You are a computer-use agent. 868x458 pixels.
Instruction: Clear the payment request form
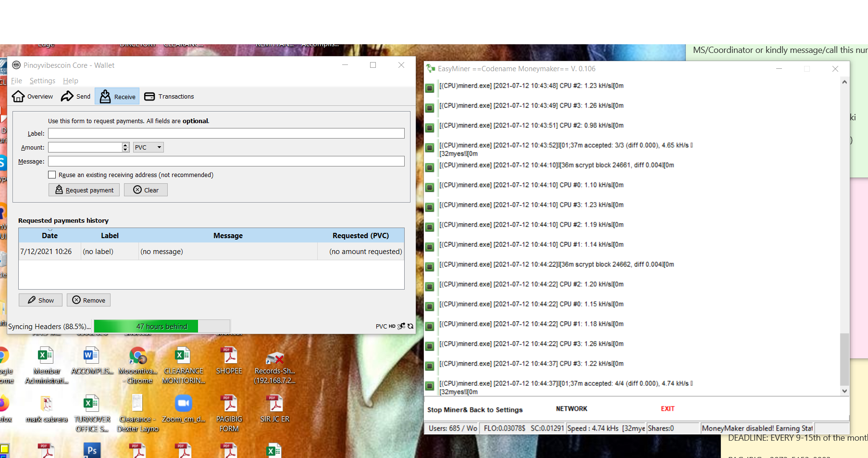point(146,190)
